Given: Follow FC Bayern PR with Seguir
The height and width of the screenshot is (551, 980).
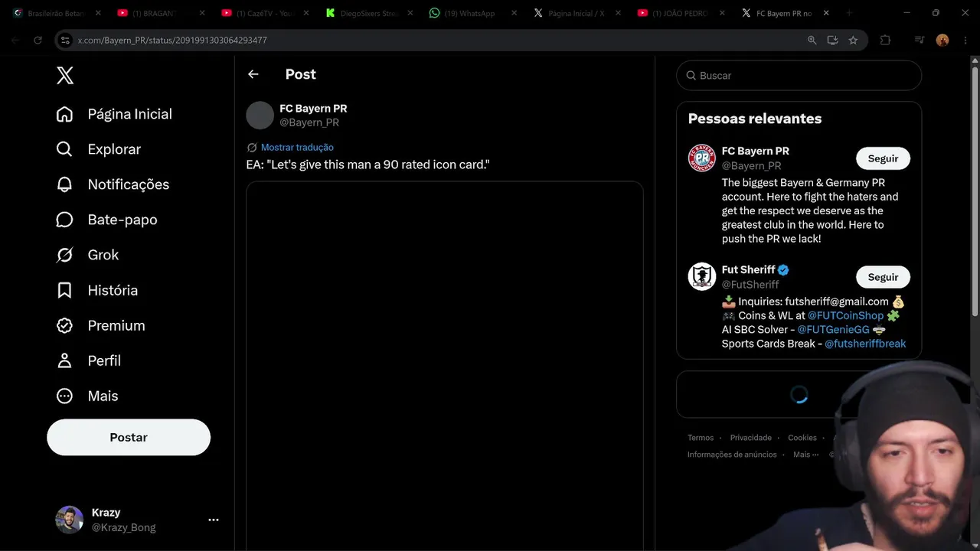Looking at the screenshot, I should (x=883, y=158).
